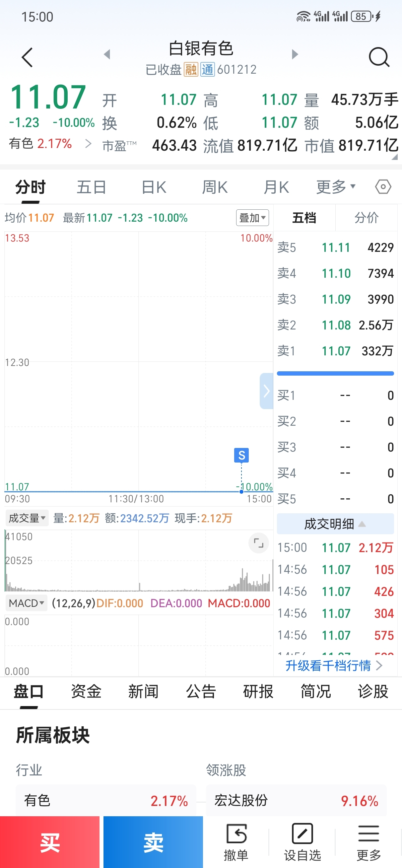
Task: Select the 分时 chart tab
Action: [x=30, y=187]
